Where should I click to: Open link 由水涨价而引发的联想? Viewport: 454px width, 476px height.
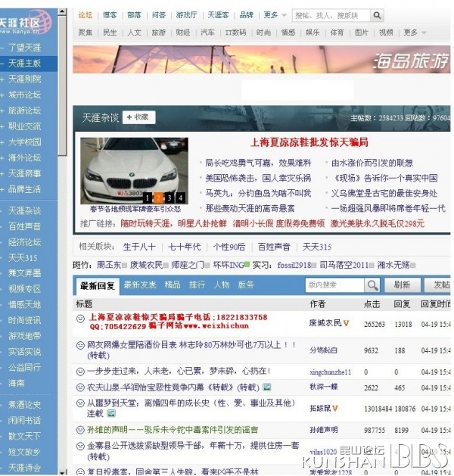372,163
